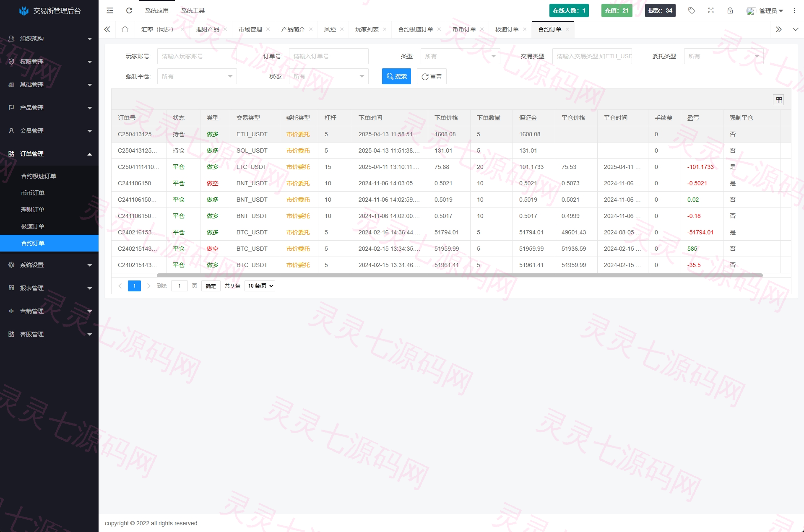
Task: Open table column filter grid icon
Action: coord(779,100)
